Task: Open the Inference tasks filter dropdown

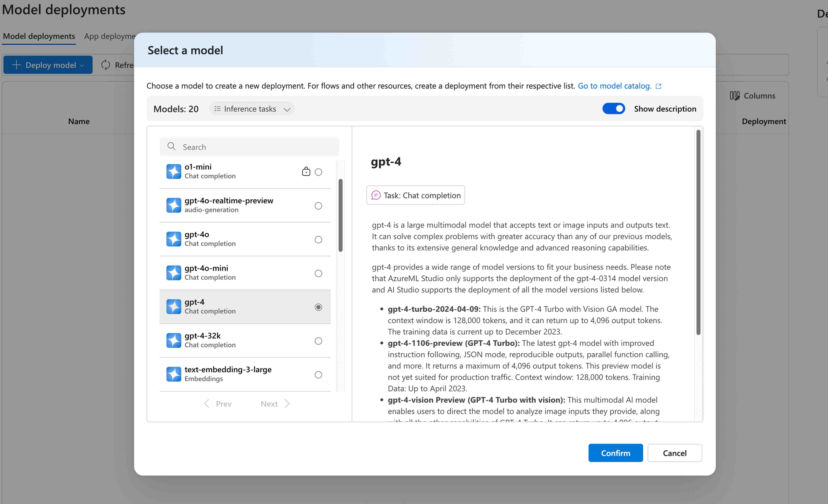Action: (252, 109)
